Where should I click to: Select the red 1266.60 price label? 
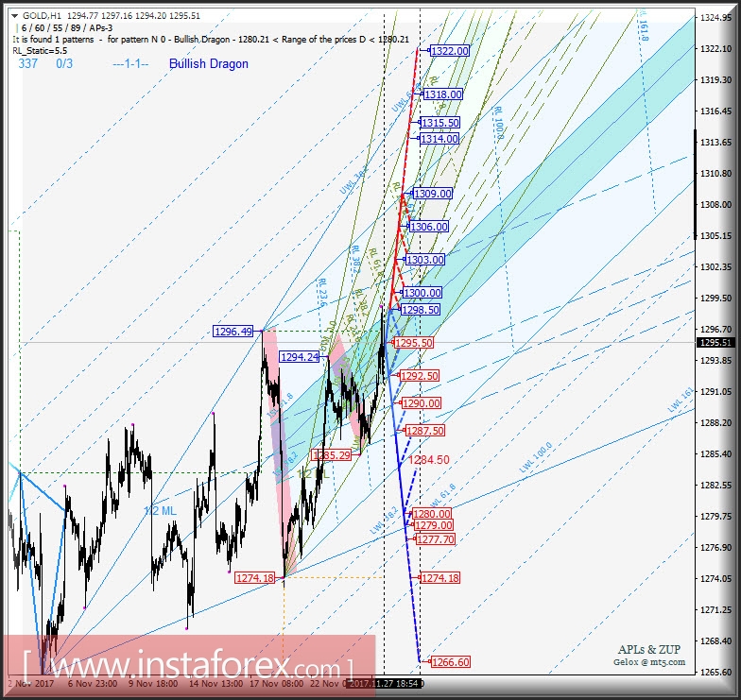pyautogui.click(x=450, y=662)
